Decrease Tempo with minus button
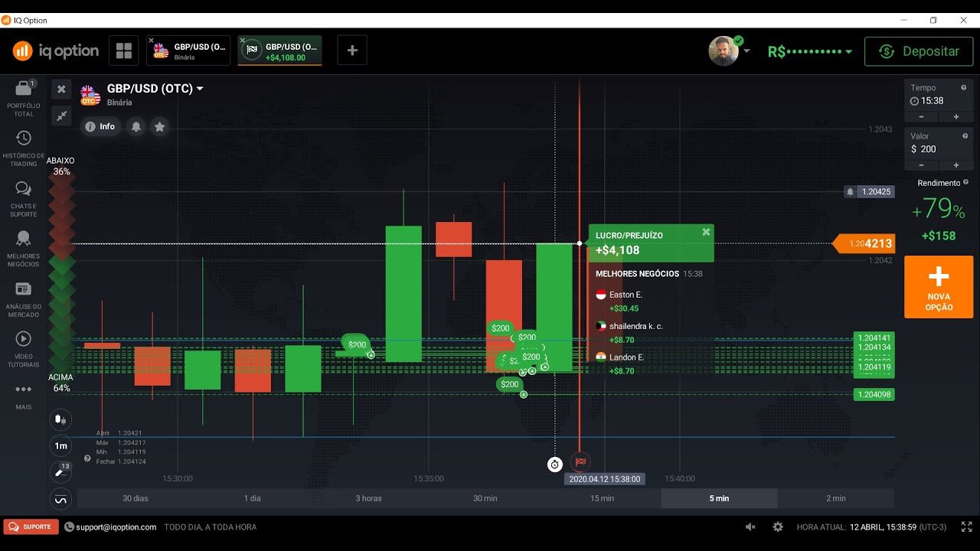Viewport: 980px width, 551px height. 921,117
